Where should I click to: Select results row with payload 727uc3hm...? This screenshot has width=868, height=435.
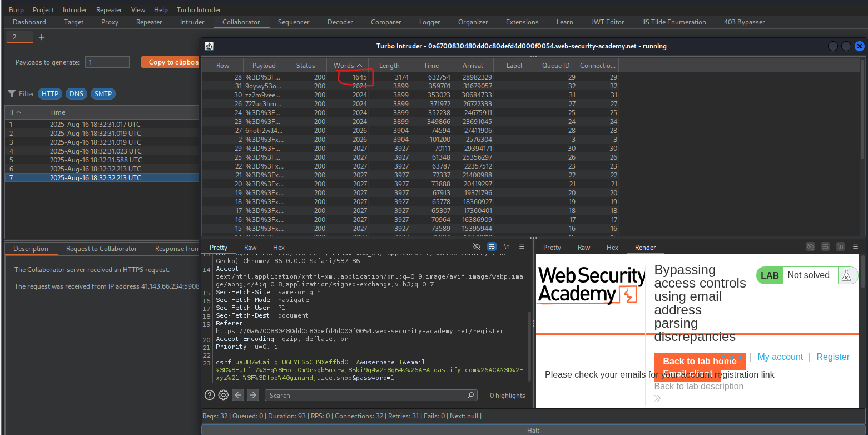click(410, 104)
